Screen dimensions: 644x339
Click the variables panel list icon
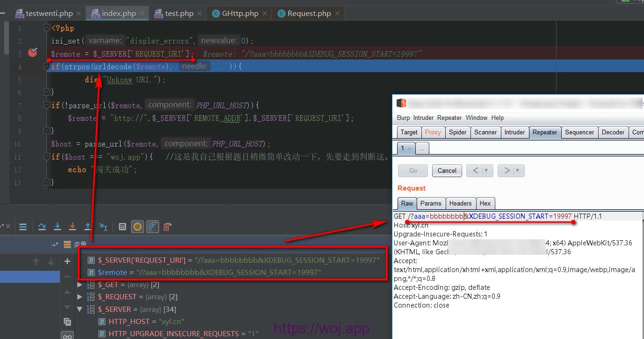click(67, 244)
